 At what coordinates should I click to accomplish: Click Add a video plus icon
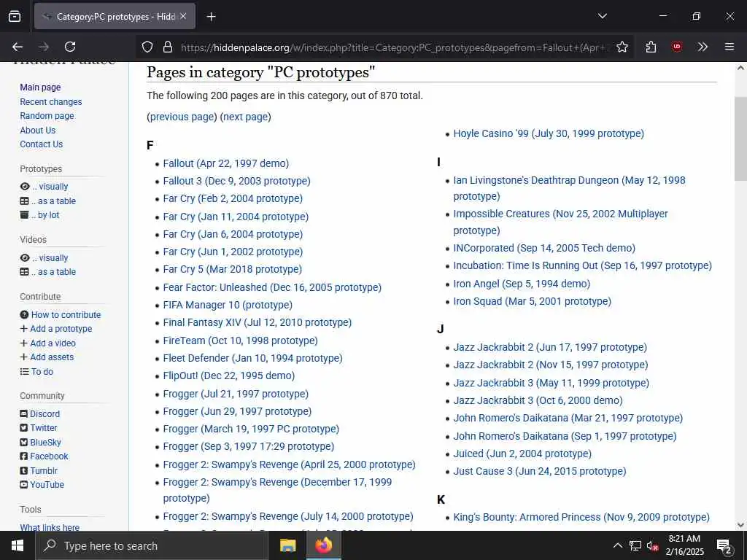coord(24,343)
